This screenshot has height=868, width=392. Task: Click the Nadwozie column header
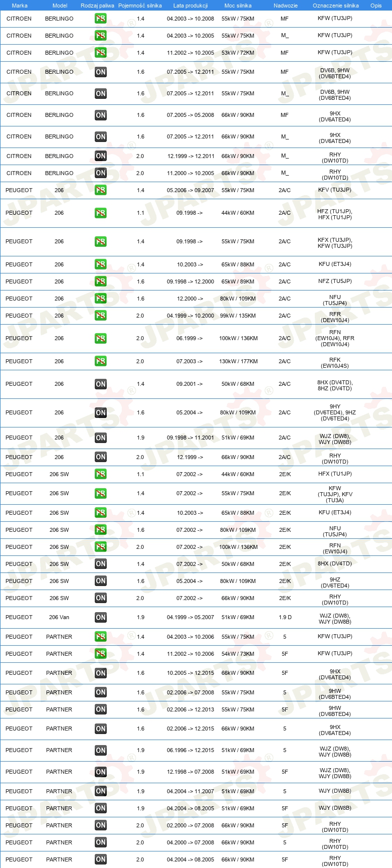tap(286, 6)
